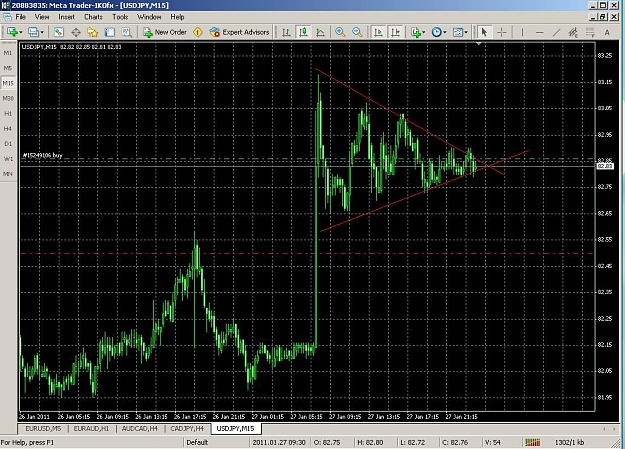Pick the Equidistant Channel tool
Image resolution: width=625 pixels, height=449 pixels.
coord(573,32)
